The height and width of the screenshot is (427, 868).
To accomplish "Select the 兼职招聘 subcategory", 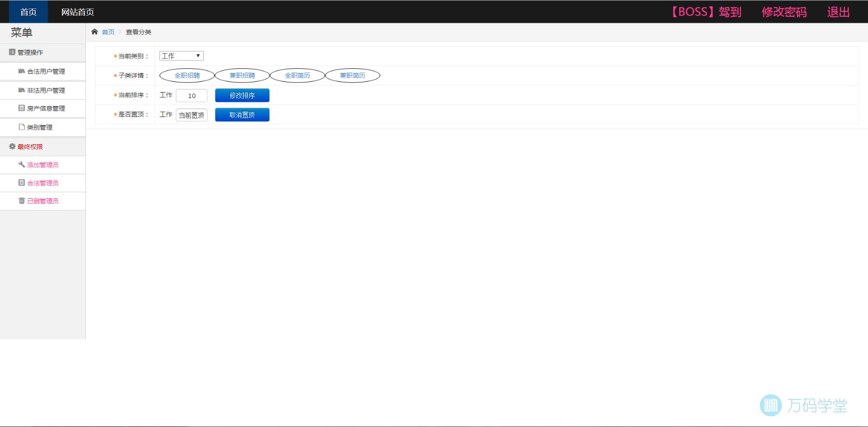I will (x=242, y=75).
